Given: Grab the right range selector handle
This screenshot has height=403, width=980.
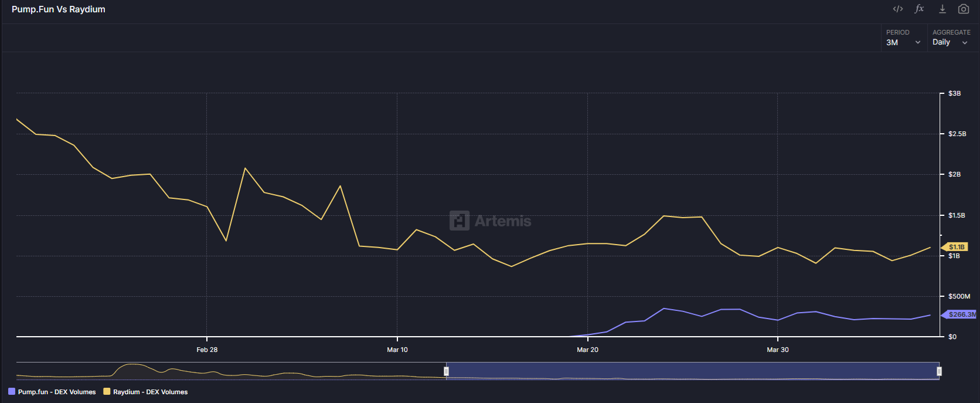Looking at the screenshot, I should coord(939,371).
